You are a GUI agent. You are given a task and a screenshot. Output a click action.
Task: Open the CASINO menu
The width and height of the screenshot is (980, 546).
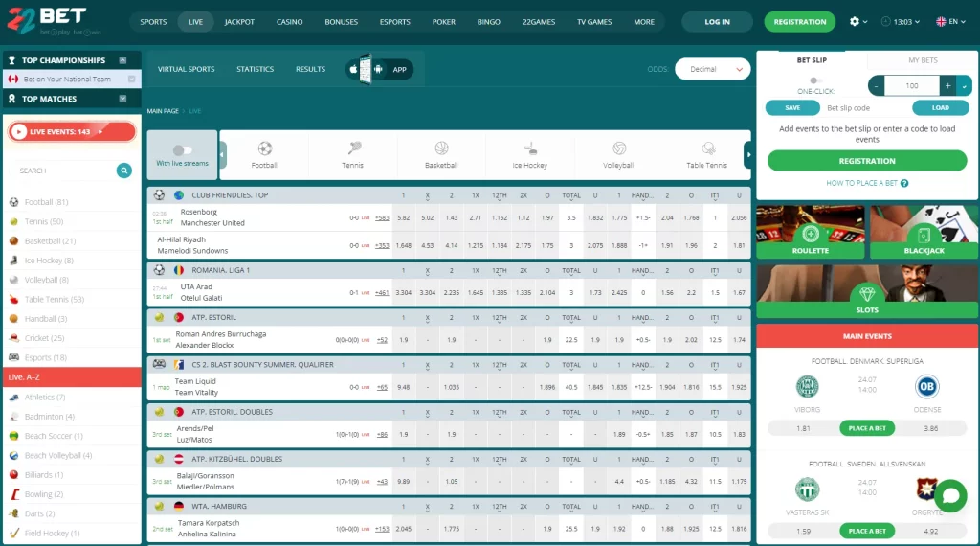[x=289, y=22]
